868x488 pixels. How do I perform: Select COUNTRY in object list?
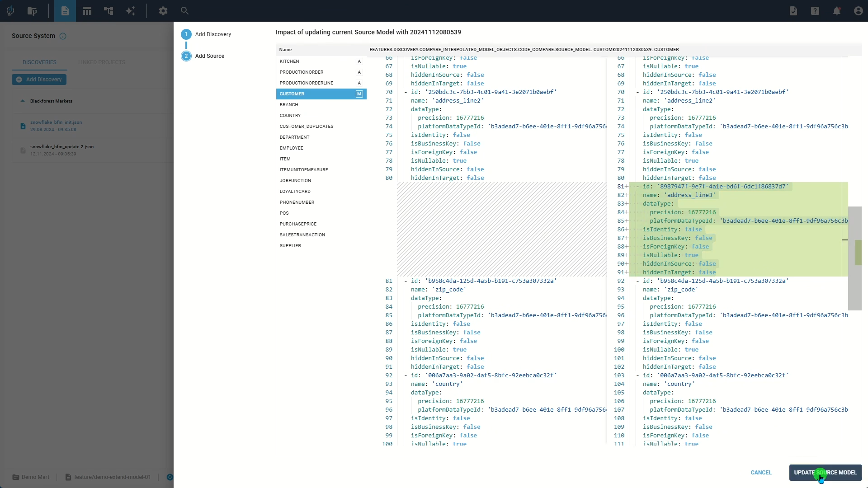pyautogui.click(x=321, y=116)
